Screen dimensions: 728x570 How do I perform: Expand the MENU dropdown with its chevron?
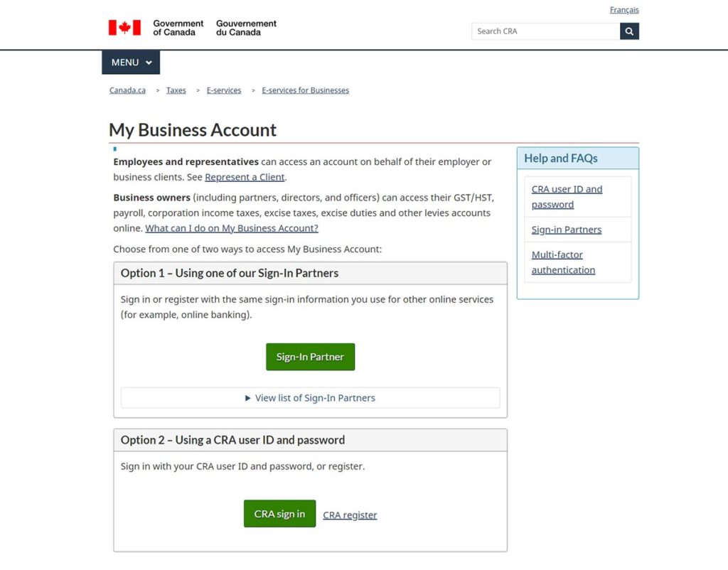coord(149,62)
